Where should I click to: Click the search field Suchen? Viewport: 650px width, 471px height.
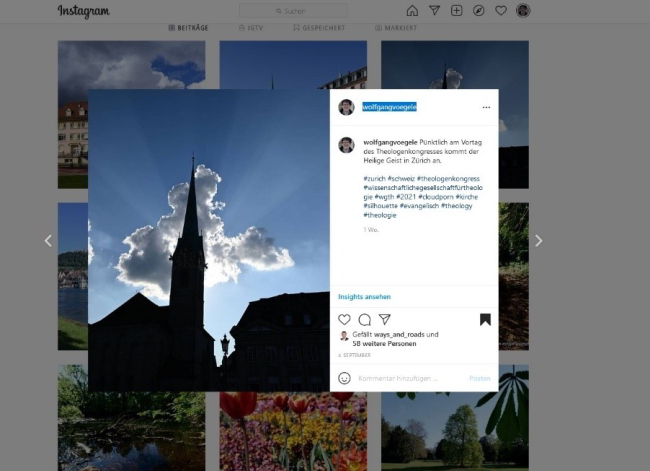coord(293,11)
